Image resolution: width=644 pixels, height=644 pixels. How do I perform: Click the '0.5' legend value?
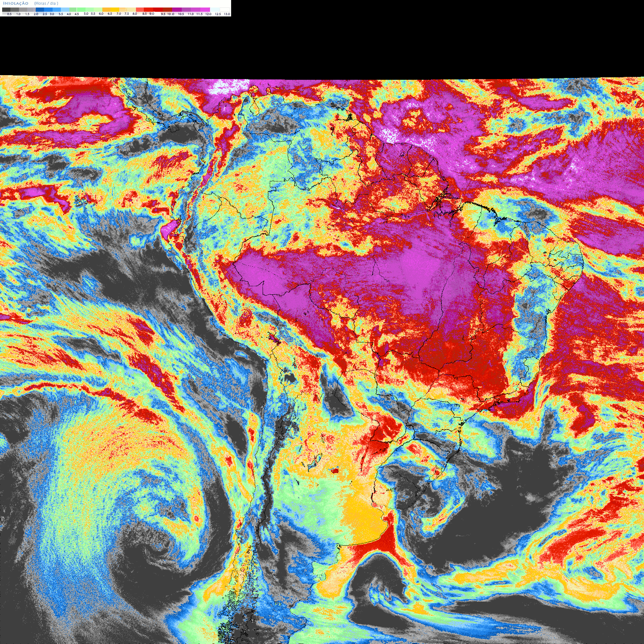point(9,14)
